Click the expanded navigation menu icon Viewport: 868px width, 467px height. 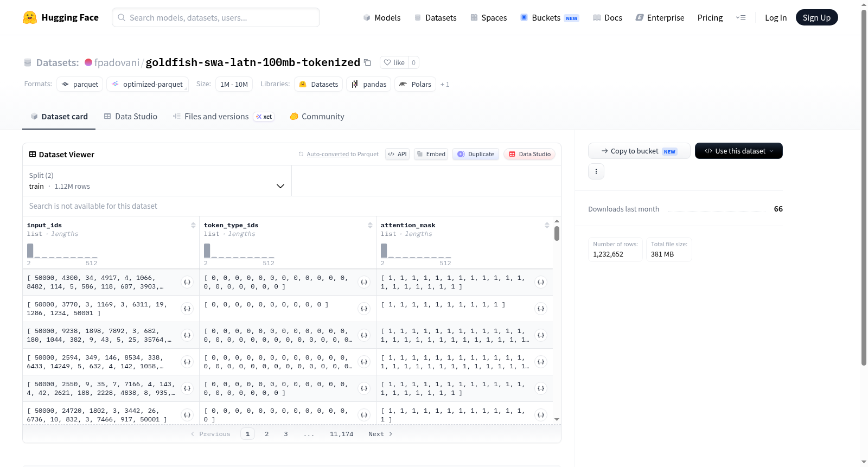pyautogui.click(x=741, y=17)
